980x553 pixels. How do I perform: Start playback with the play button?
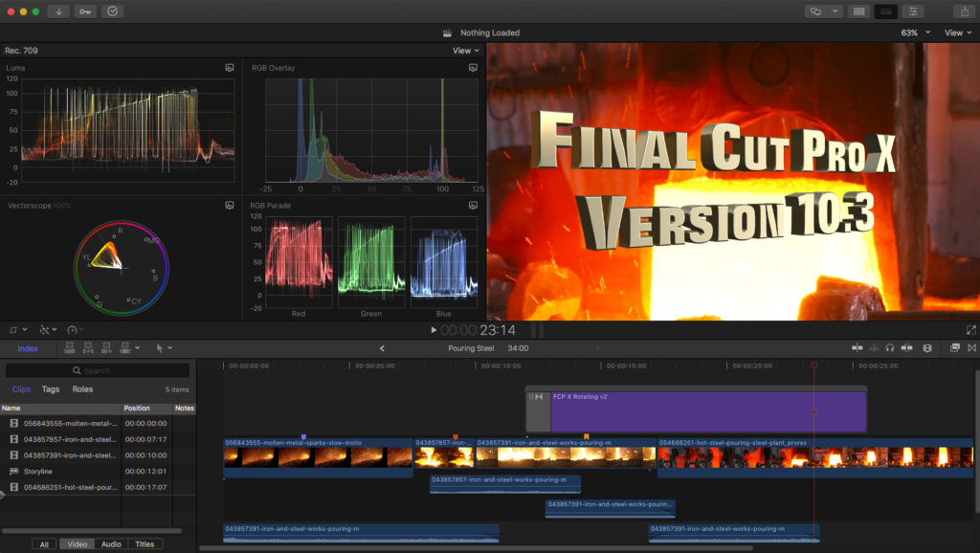[x=434, y=330]
